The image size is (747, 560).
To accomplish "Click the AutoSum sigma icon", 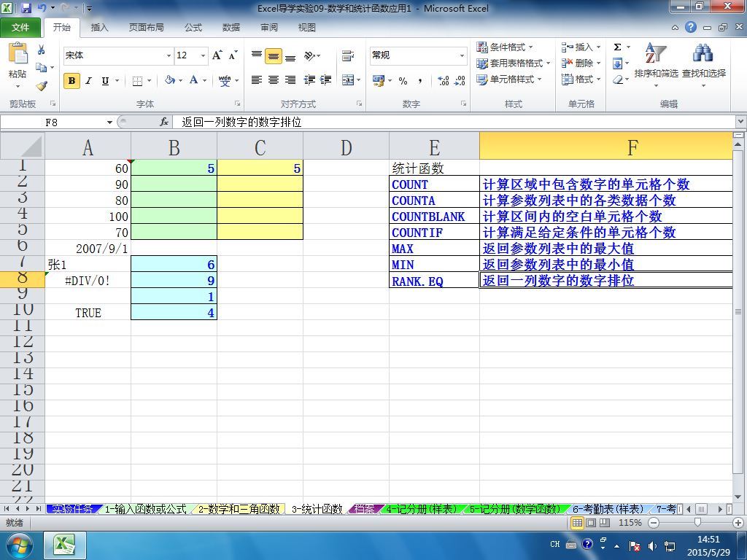I will click(617, 47).
